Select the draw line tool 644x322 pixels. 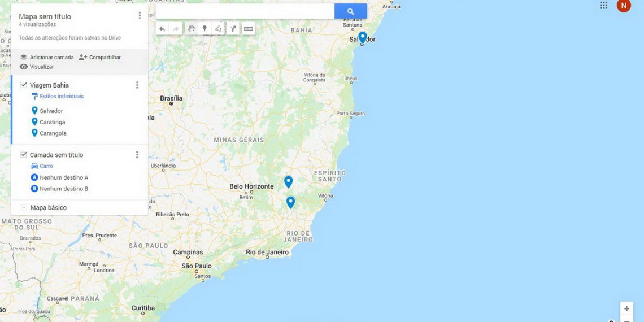tap(219, 28)
